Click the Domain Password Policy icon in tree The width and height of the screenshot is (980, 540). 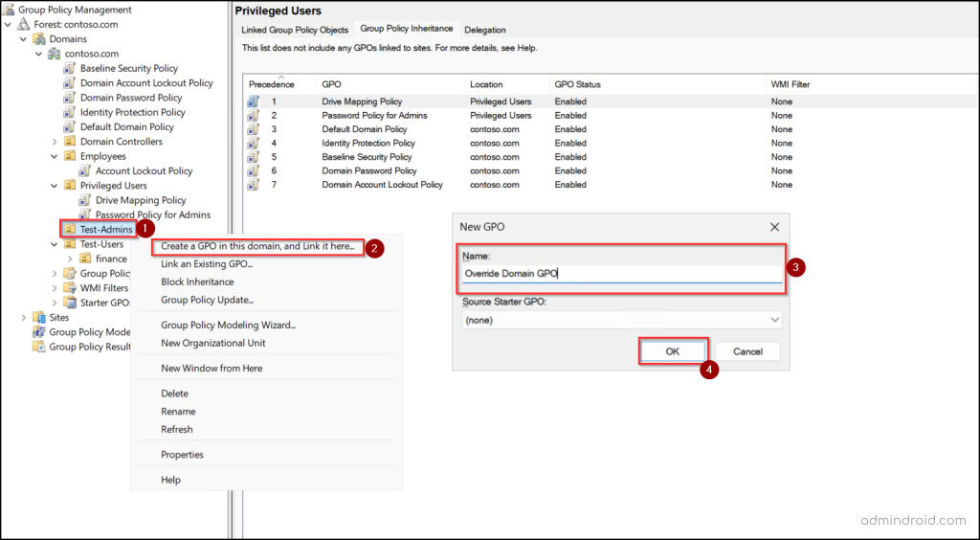pyautogui.click(x=69, y=98)
